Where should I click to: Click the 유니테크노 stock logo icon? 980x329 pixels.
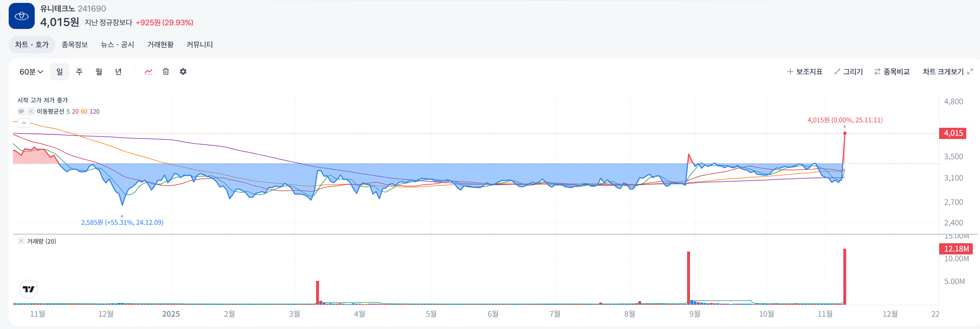22,16
